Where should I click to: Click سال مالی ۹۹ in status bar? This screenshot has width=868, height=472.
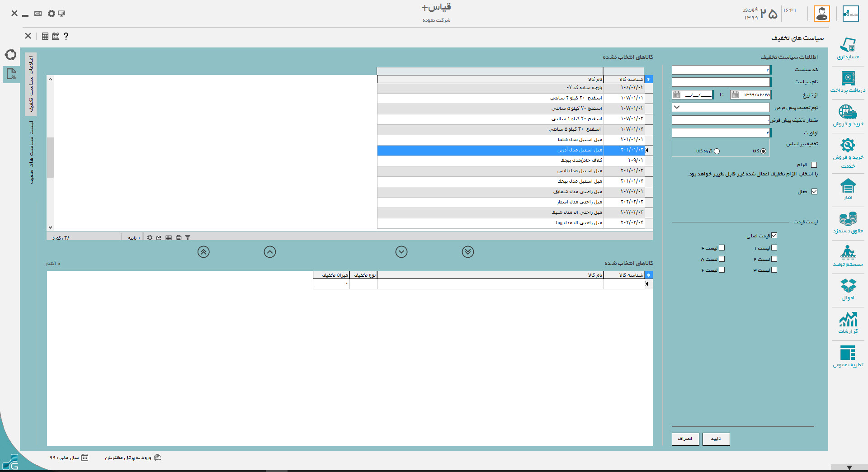pos(69,458)
